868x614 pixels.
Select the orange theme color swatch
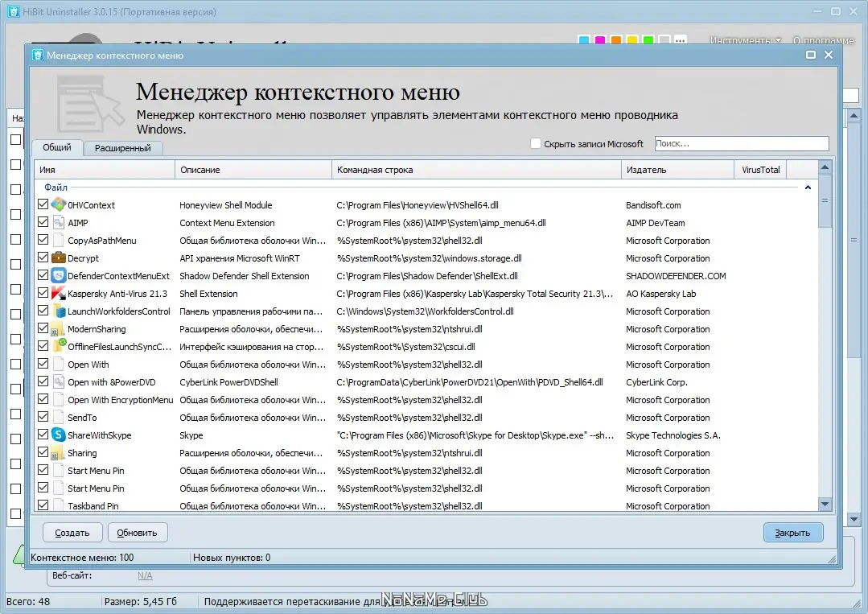point(615,40)
